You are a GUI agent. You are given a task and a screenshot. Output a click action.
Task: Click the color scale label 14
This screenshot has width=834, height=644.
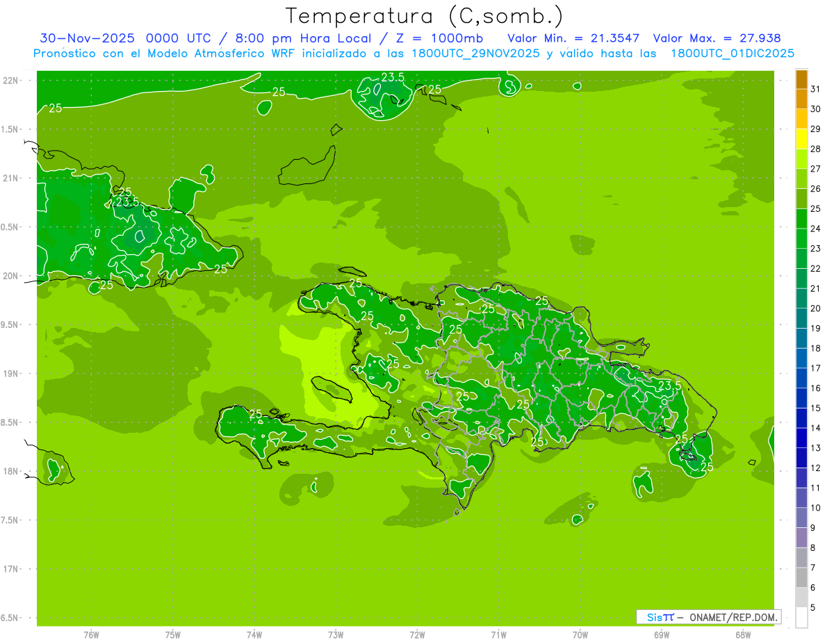click(816, 428)
